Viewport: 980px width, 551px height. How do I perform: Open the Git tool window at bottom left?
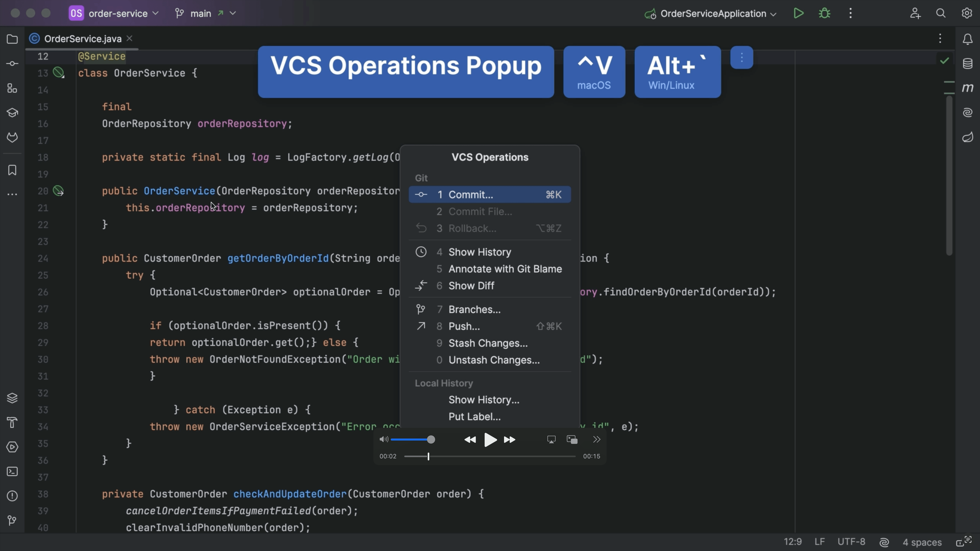[x=12, y=520]
